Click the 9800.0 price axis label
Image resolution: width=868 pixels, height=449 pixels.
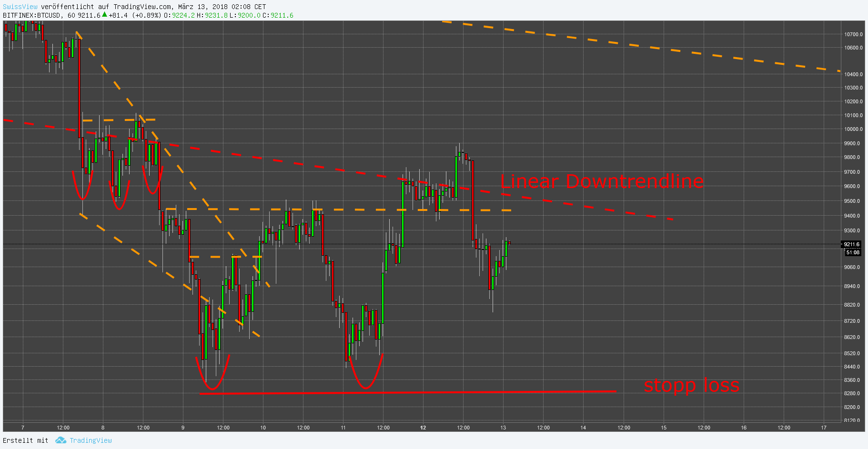click(852, 157)
